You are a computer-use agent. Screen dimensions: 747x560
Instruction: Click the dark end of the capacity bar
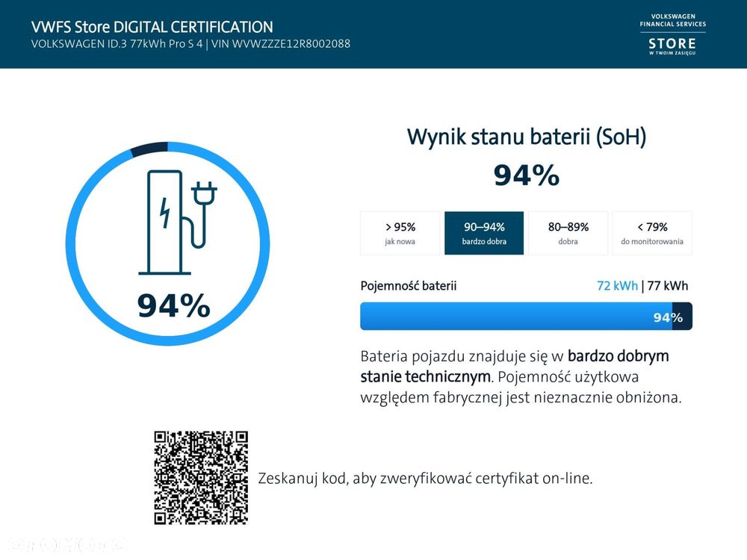pyautogui.click(x=682, y=316)
